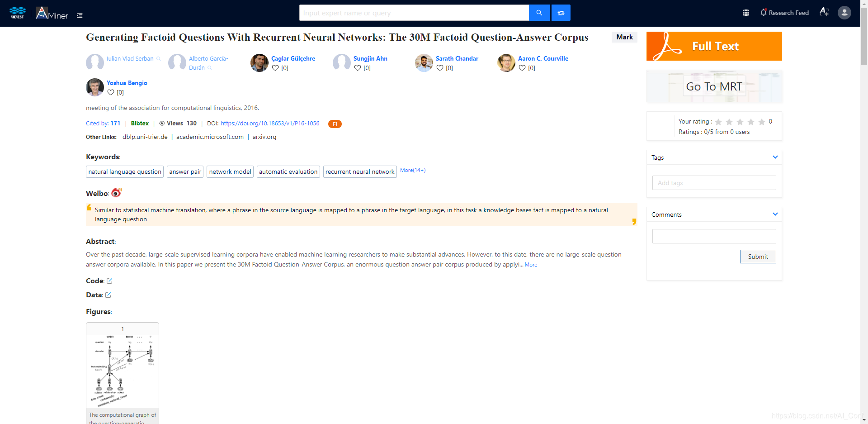Rate the paper one star

pos(718,122)
